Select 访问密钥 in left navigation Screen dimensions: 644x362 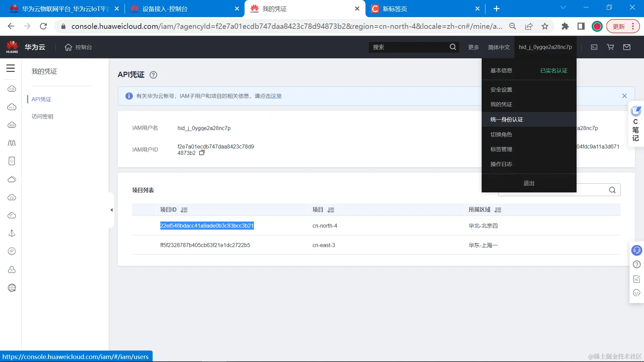(x=43, y=116)
